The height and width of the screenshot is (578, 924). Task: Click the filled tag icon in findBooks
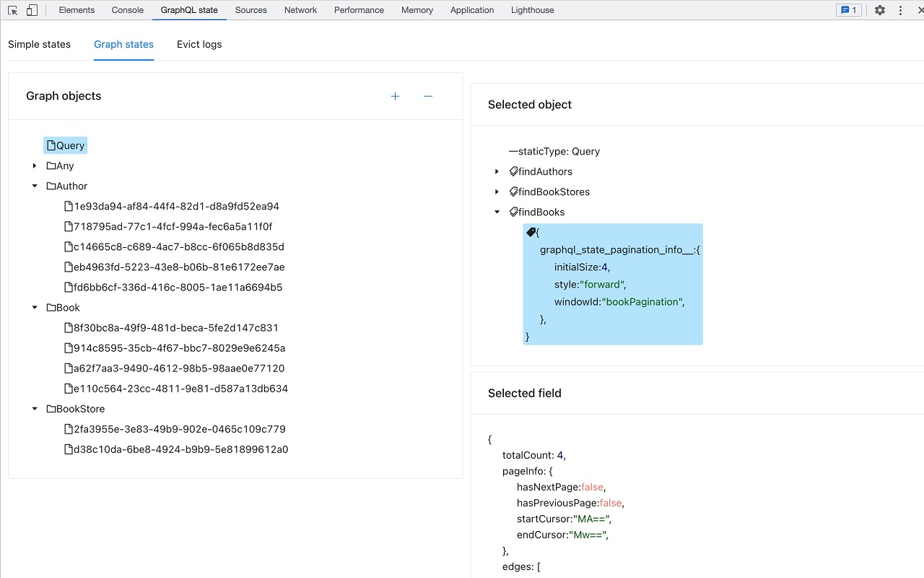coord(531,233)
